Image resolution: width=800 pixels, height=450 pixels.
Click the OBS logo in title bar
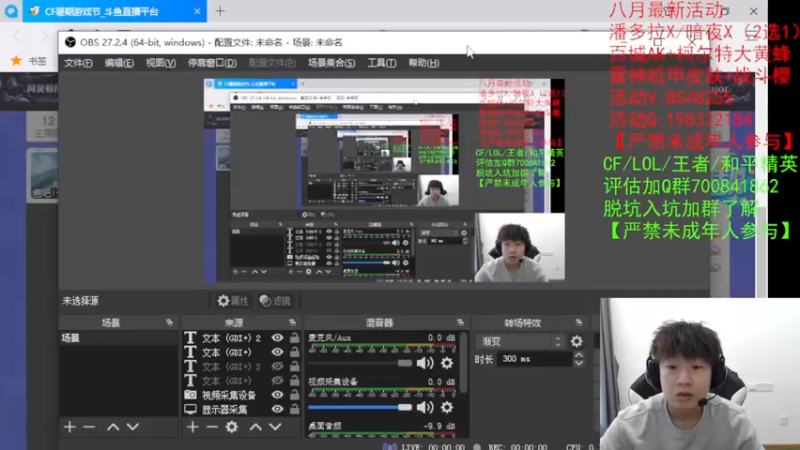tap(70, 42)
